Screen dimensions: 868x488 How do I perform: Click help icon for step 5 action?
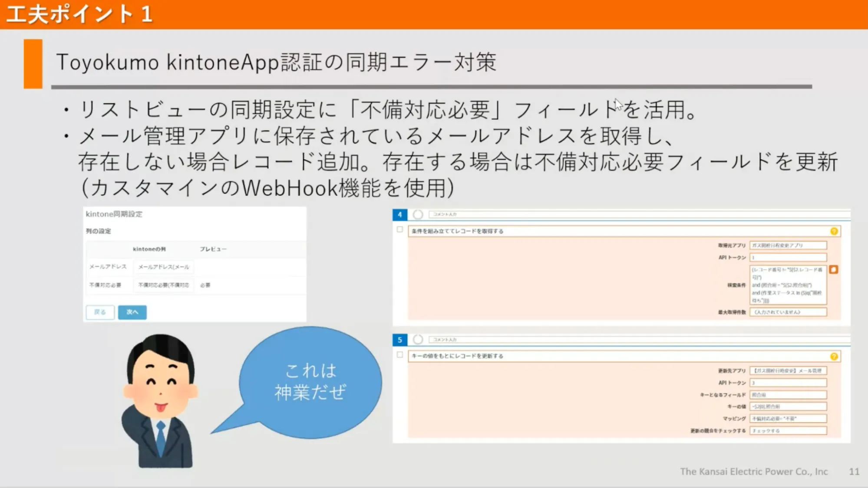click(x=834, y=356)
